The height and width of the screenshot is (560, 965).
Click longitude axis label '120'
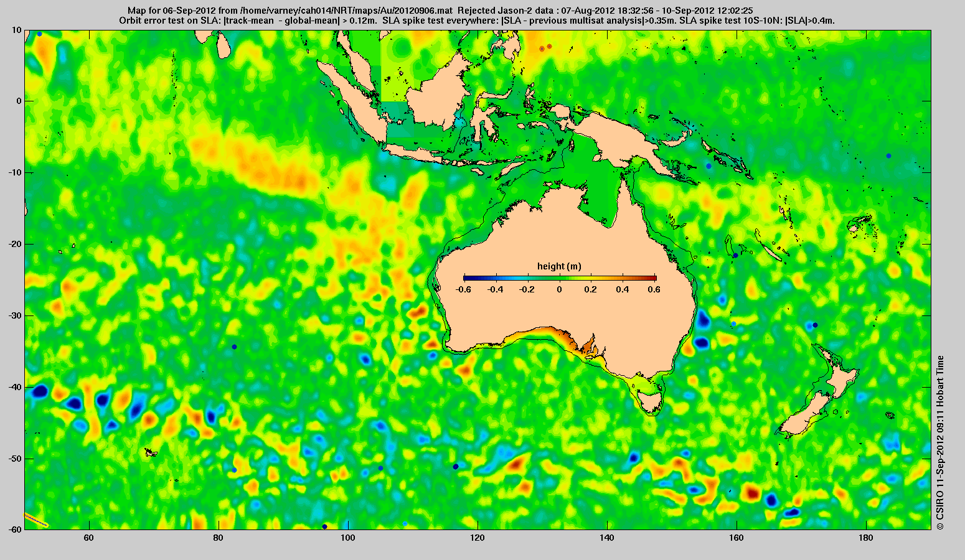click(478, 538)
